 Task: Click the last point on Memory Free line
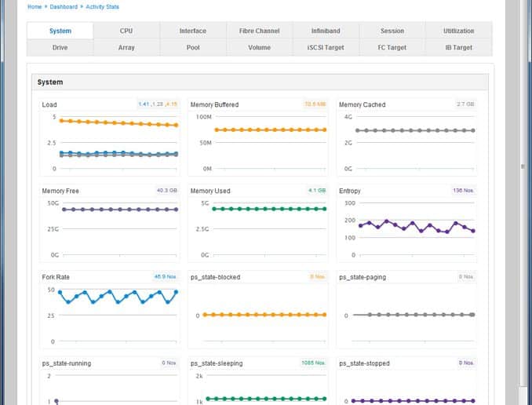(176, 210)
